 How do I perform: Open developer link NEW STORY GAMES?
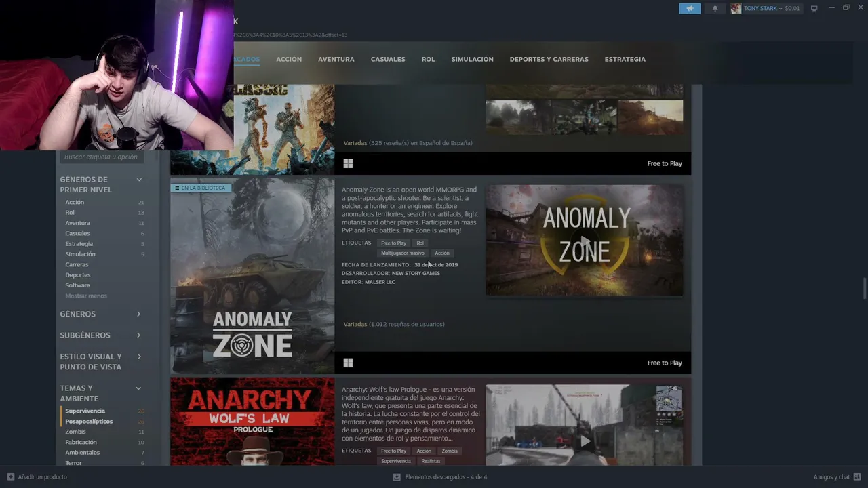[416, 273]
